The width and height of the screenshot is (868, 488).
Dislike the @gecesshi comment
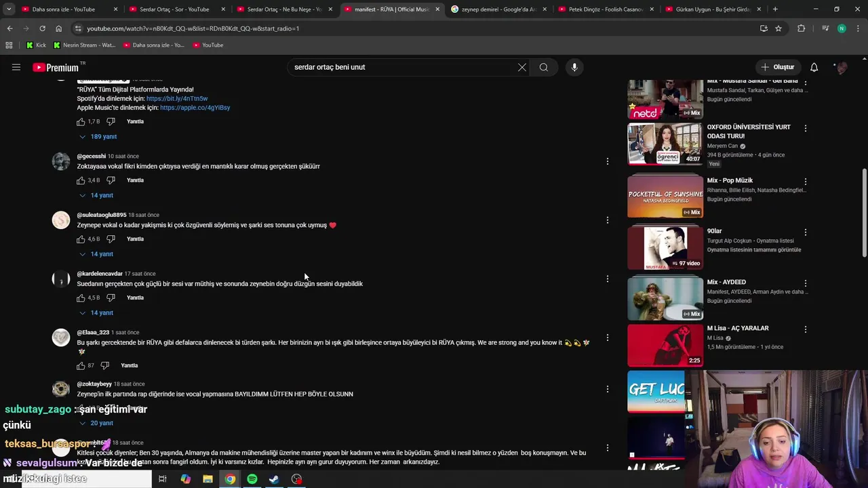(x=111, y=180)
